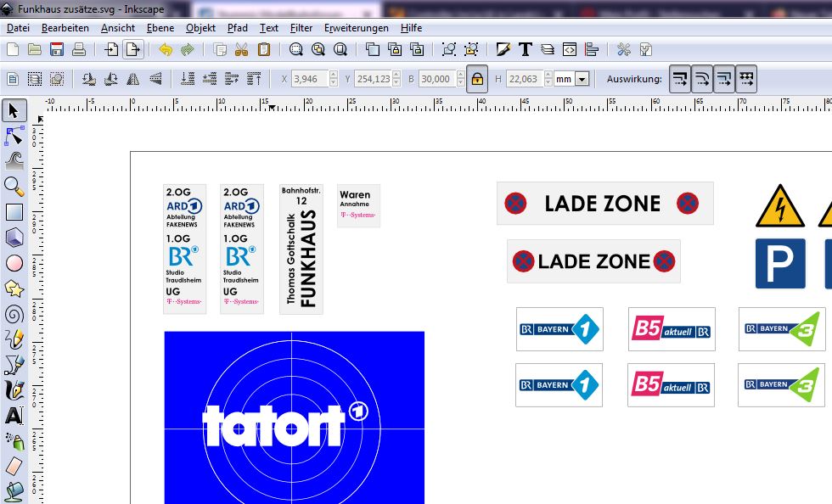Zoom to fit page

coord(340,50)
